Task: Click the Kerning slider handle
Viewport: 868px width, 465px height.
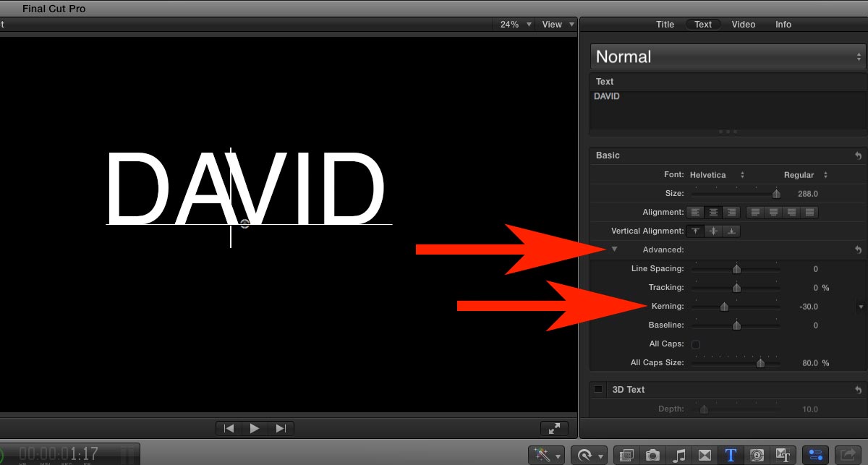Action: (724, 307)
